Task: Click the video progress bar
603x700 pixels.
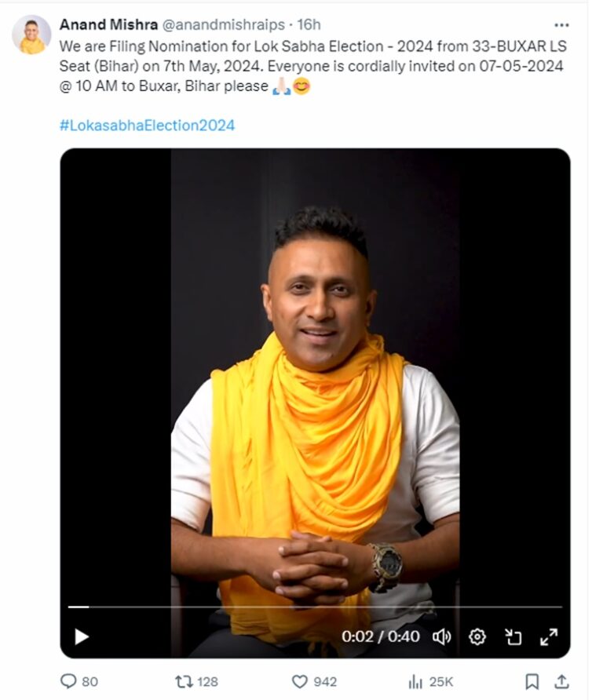Action: tap(315, 607)
